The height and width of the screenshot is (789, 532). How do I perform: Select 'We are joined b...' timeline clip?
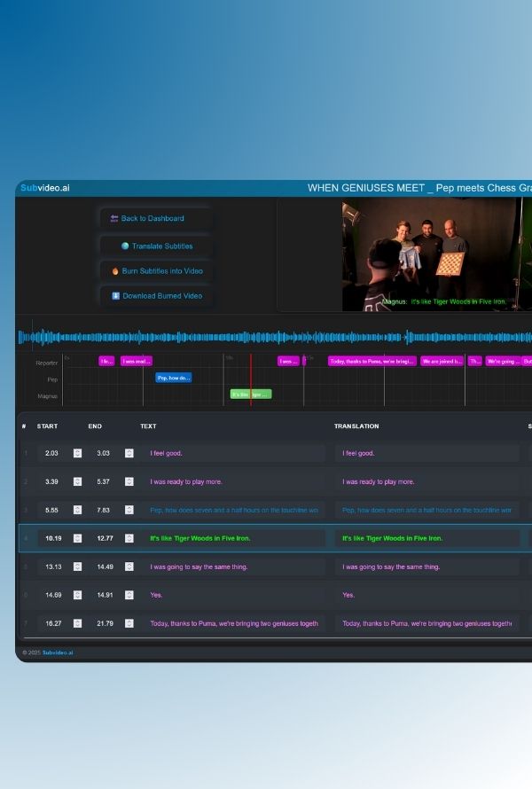[442, 362]
